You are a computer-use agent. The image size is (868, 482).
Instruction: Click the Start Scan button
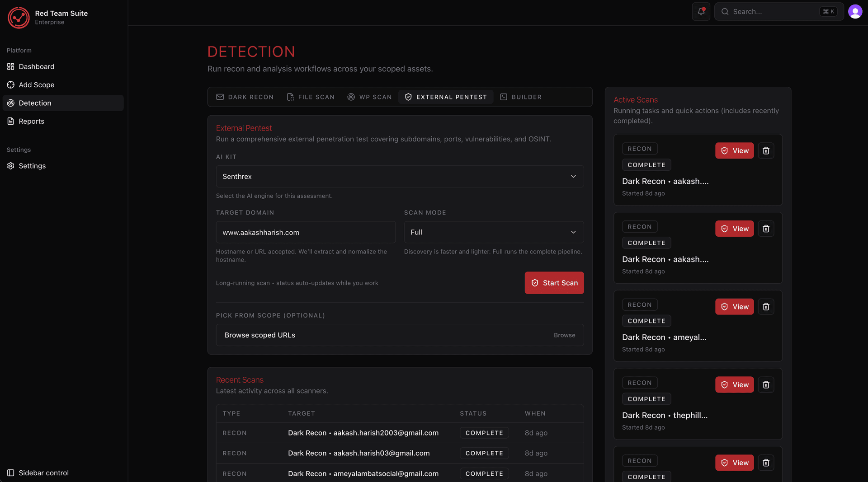pos(554,283)
